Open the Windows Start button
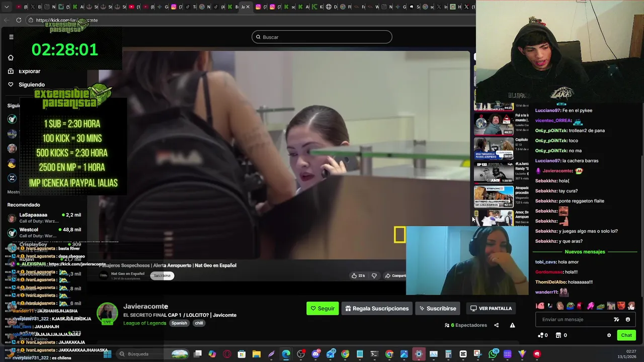The height and width of the screenshot is (362, 644). coord(107,354)
